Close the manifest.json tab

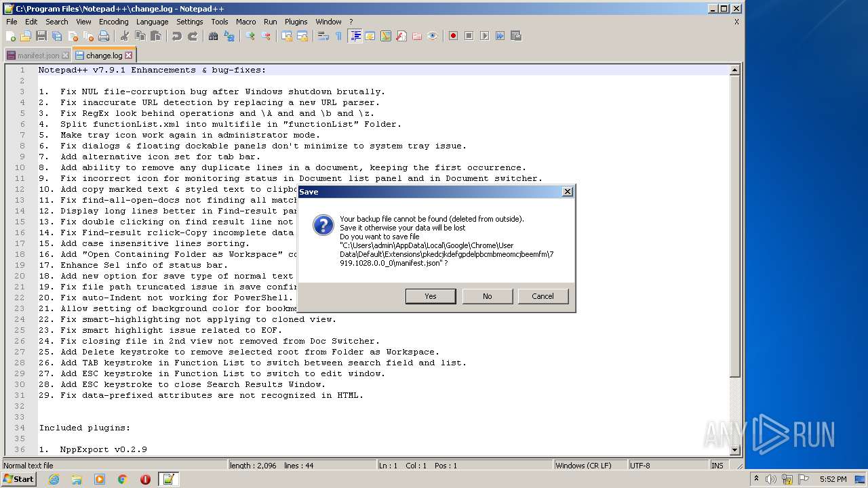pos(65,56)
